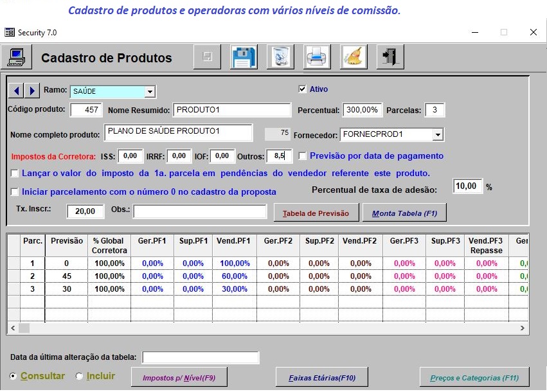
Task: Click the Obs. text input field
Action: coord(200,211)
